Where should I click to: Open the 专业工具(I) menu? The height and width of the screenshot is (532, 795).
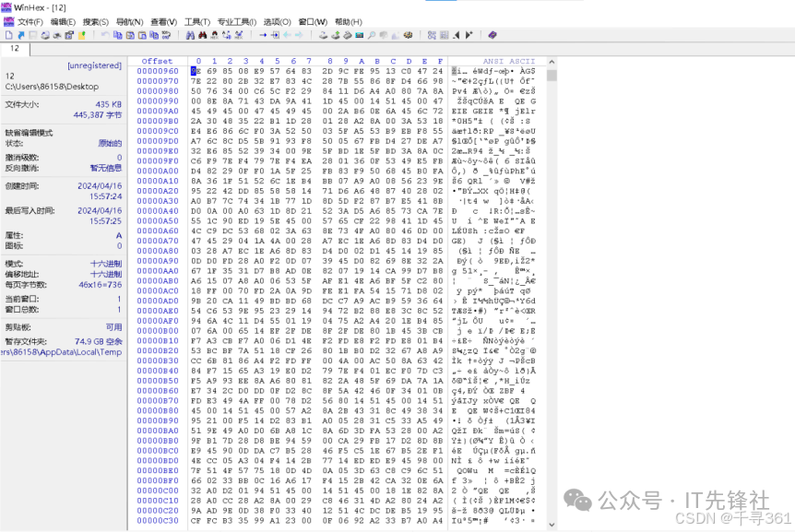pos(236,21)
